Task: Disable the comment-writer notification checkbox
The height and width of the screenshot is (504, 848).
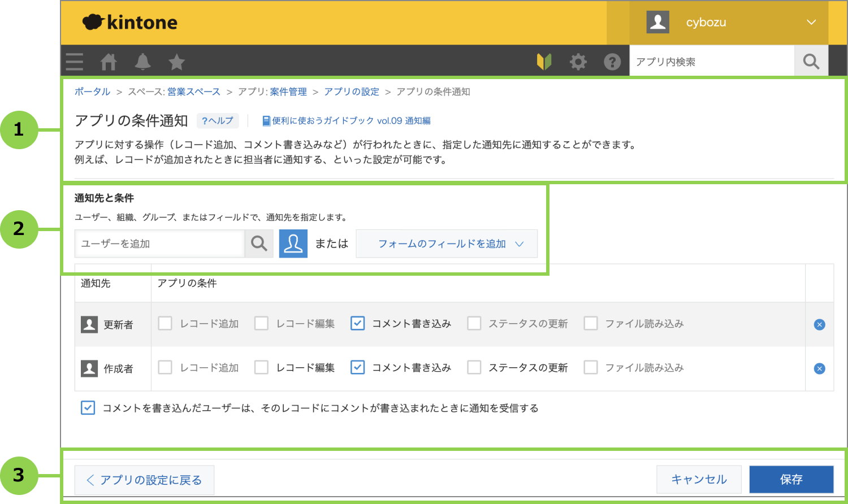Action: (88, 408)
